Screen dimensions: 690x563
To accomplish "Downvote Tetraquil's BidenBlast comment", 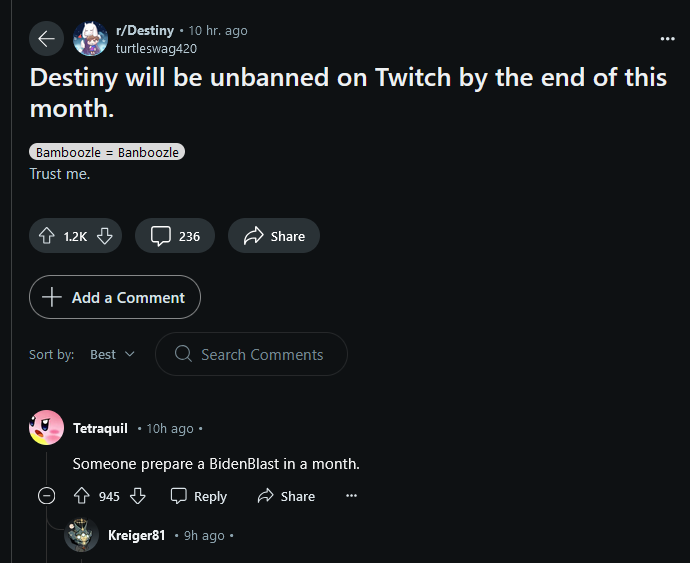I will coord(138,496).
